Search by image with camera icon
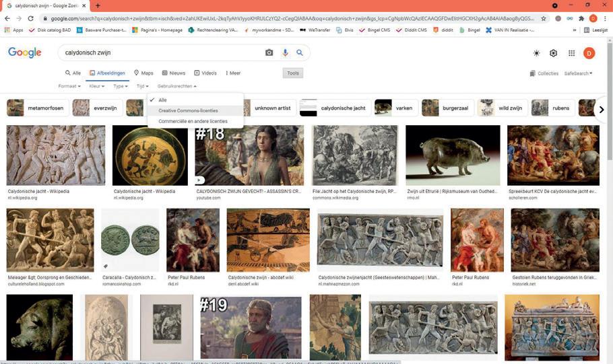This screenshot has height=364, width=613. 269,52
